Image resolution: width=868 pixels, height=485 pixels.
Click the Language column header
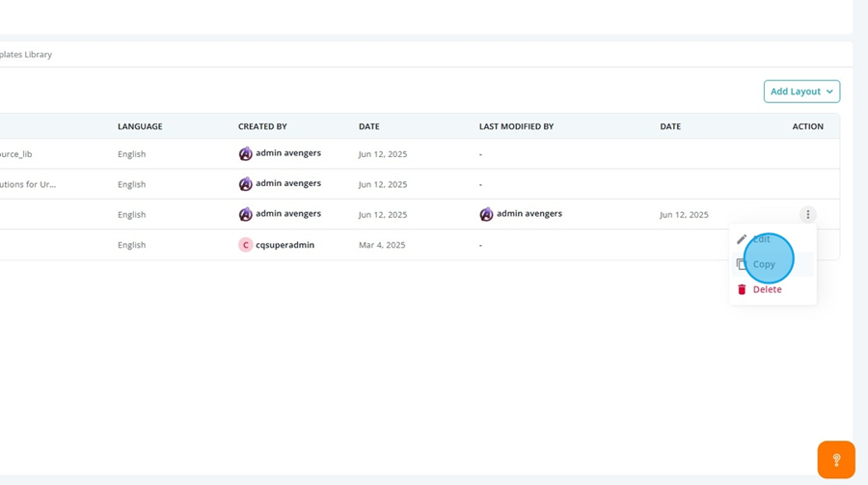coord(140,126)
